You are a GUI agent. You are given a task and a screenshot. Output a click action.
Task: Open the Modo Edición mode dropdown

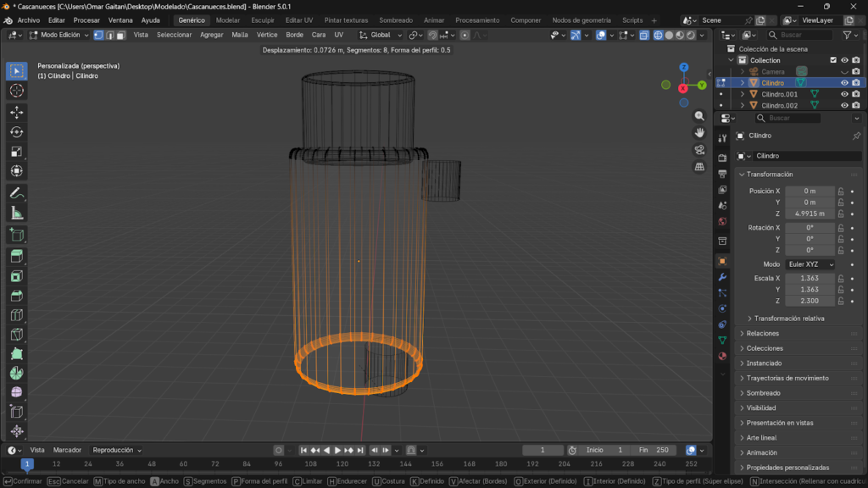click(x=59, y=35)
